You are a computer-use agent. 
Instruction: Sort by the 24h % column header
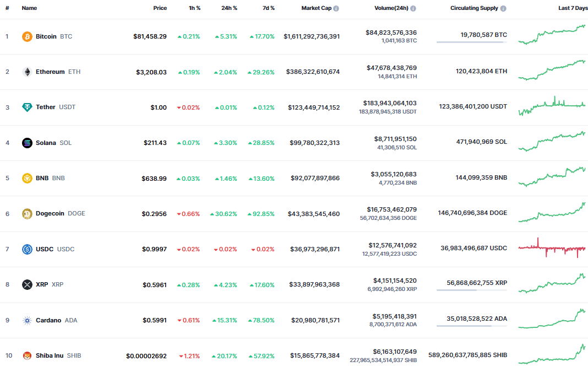pyautogui.click(x=229, y=8)
